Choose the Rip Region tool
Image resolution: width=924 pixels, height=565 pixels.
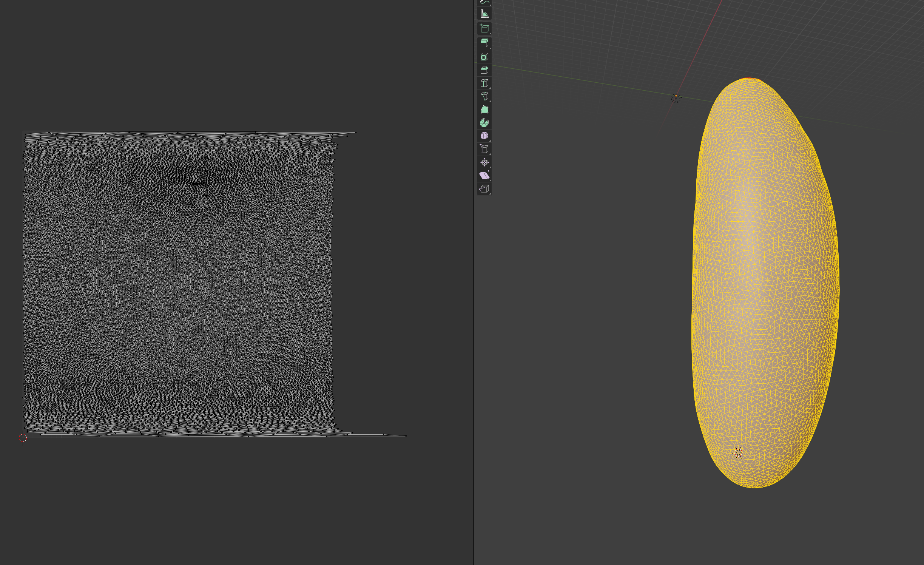click(484, 189)
